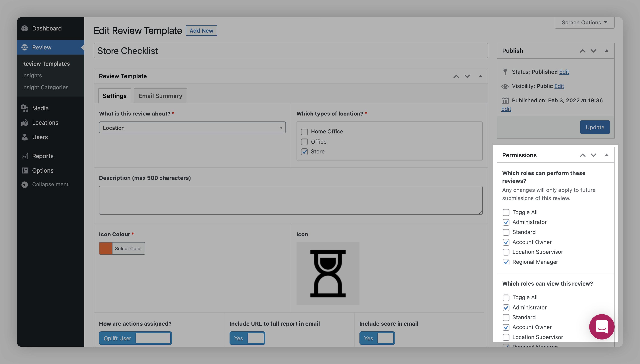Click the Media sidebar icon
Image resolution: width=640 pixels, height=364 pixels.
[25, 108]
